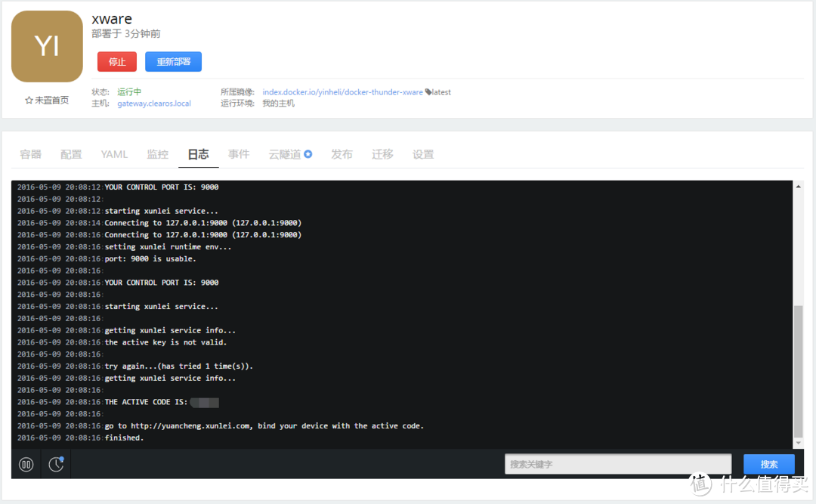Click the gateway.clearos.local host link
The height and width of the screenshot is (504, 816).
click(154, 104)
